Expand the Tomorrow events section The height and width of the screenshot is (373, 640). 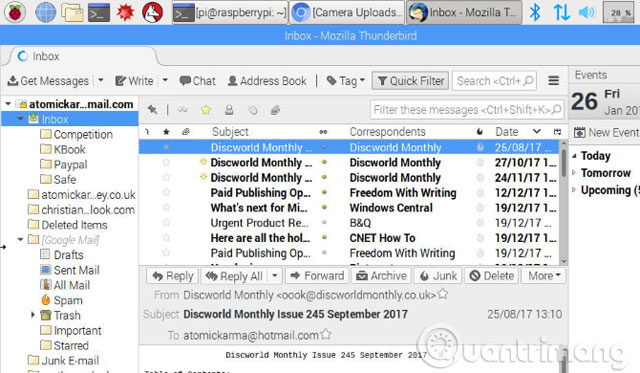(x=574, y=173)
